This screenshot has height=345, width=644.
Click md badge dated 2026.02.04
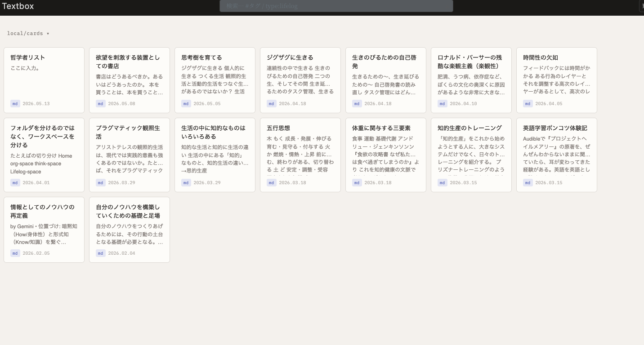click(x=101, y=253)
